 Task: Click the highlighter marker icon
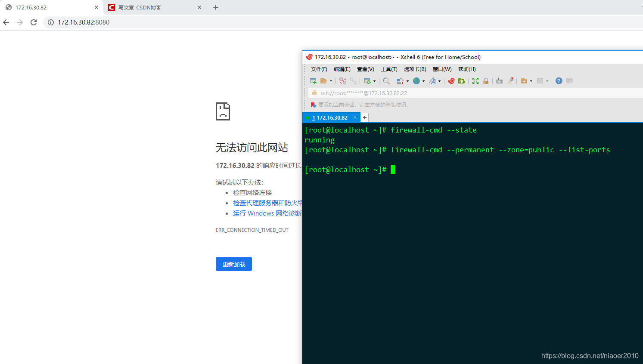tap(510, 80)
